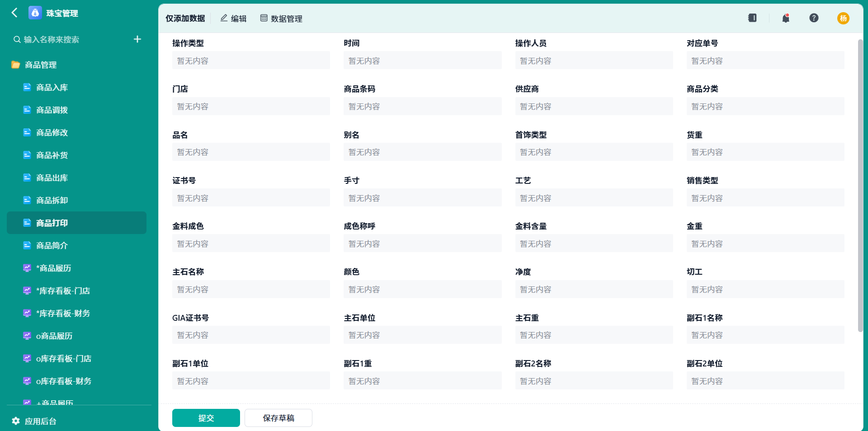This screenshot has width=868, height=431.
Task: Click the 品名 field
Action: point(251,152)
